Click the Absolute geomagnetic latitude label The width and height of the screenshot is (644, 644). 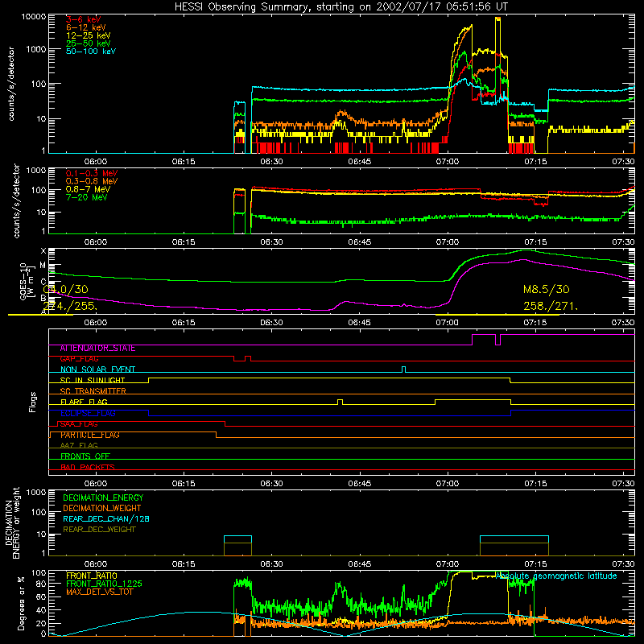coord(556,576)
